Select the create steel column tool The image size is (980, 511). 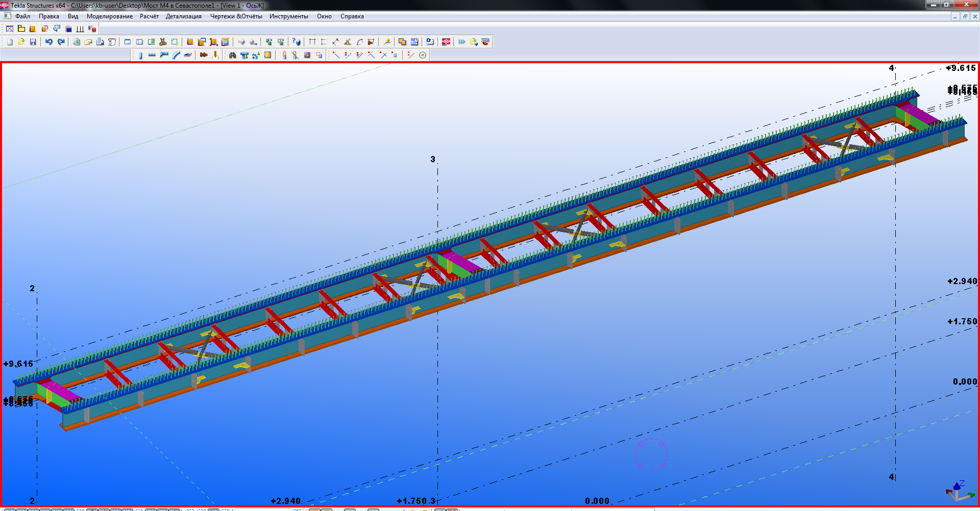tap(140, 55)
